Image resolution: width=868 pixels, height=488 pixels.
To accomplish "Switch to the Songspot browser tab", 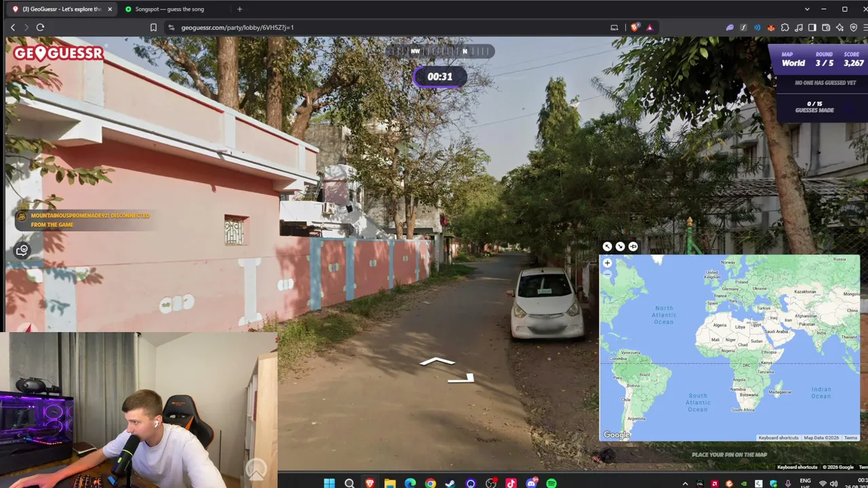I will click(x=170, y=9).
